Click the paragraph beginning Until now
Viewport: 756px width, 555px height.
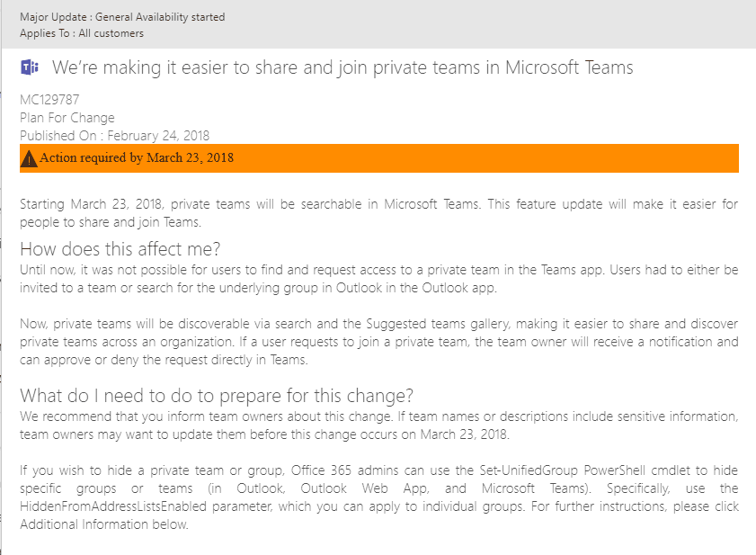(378, 279)
